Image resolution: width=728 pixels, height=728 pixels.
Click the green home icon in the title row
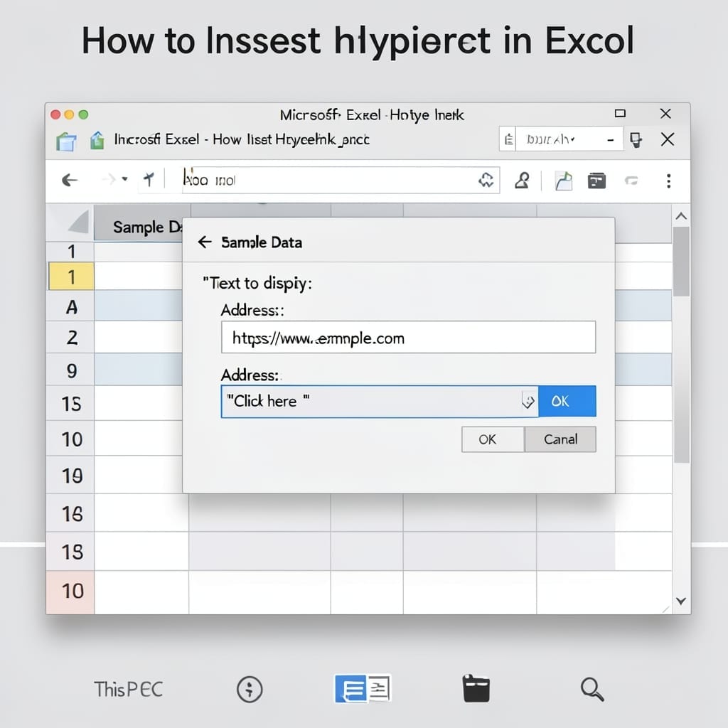97,141
